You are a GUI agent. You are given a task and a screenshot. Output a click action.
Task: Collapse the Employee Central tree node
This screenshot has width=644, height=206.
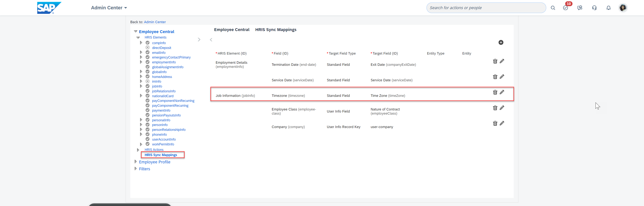tap(136, 31)
